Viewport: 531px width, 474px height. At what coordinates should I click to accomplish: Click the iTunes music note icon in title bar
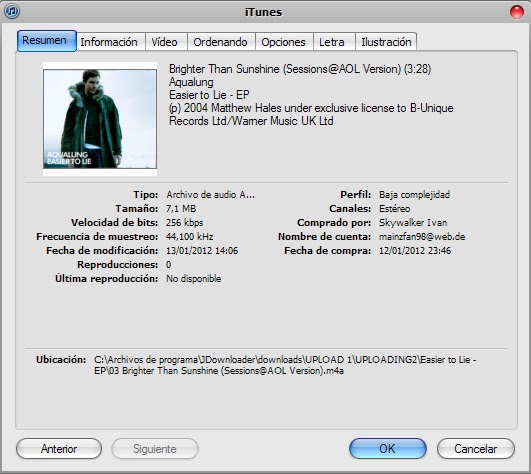click(12, 12)
